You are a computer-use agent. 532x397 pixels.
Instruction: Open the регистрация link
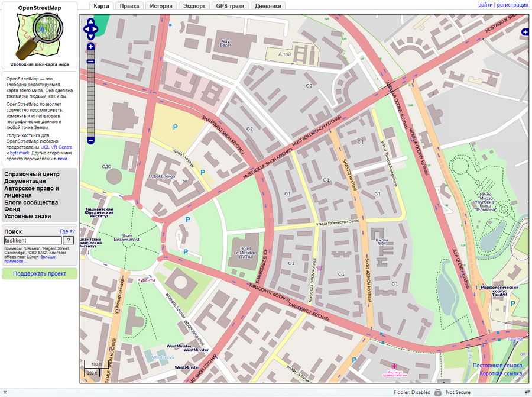point(512,5)
